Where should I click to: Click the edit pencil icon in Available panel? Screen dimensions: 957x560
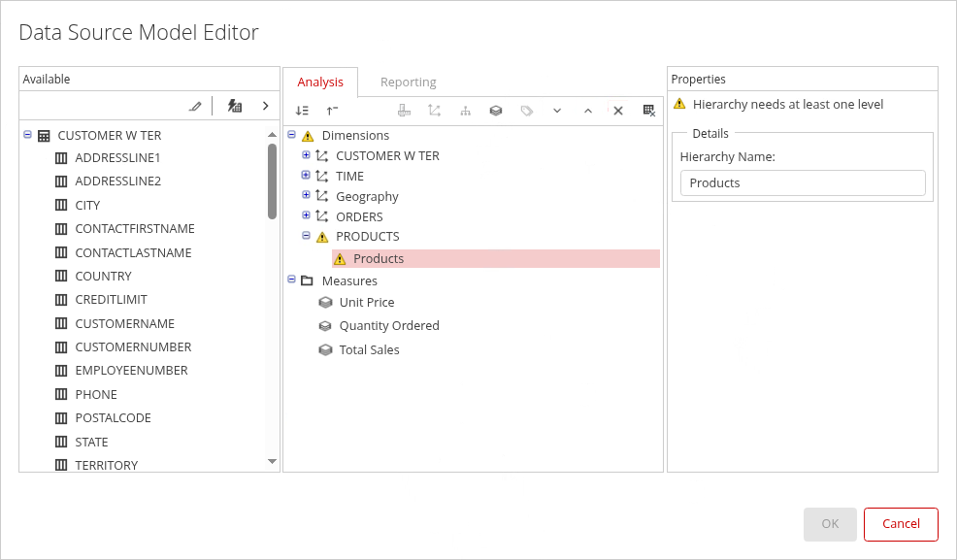coord(195,106)
